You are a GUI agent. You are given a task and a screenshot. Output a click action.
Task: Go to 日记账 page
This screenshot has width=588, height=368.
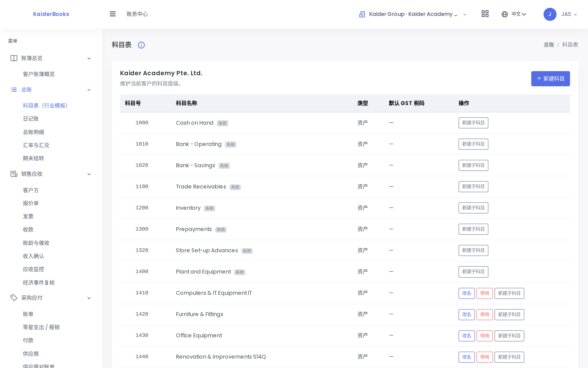pyautogui.click(x=31, y=119)
